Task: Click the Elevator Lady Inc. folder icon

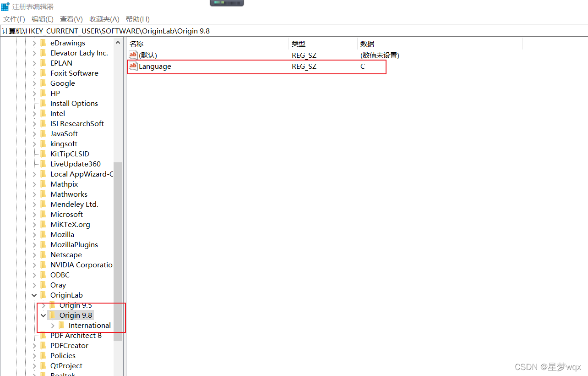Action: point(44,53)
